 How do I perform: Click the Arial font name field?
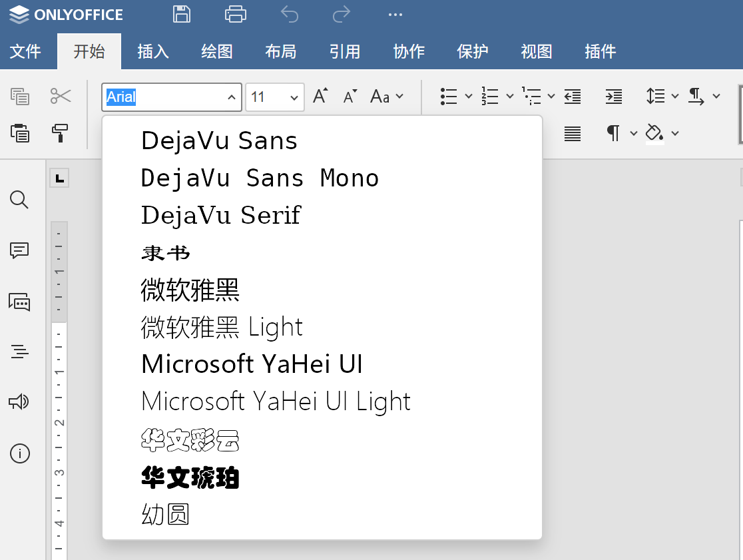pyautogui.click(x=163, y=97)
